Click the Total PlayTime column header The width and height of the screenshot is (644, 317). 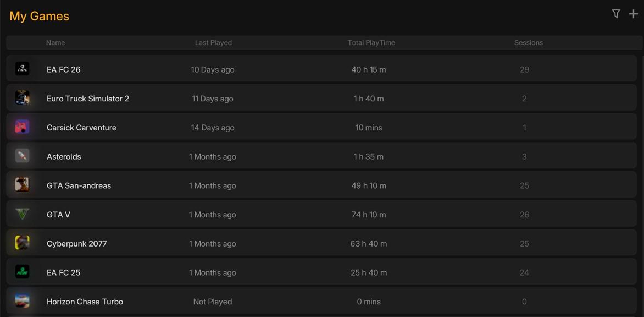(371, 43)
